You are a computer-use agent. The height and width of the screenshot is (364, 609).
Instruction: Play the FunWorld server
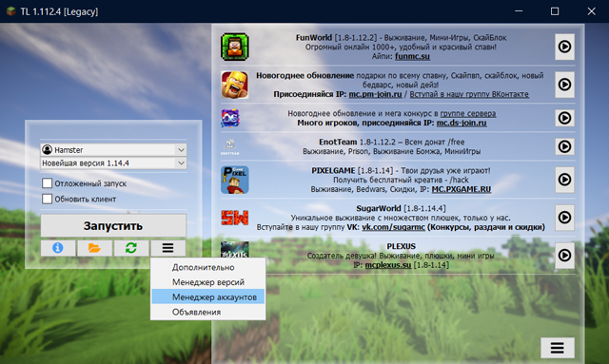(564, 47)
